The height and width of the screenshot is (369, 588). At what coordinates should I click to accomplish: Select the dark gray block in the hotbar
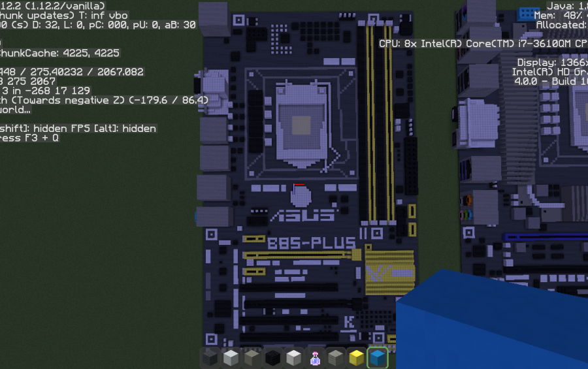click(x=210, y=358)
